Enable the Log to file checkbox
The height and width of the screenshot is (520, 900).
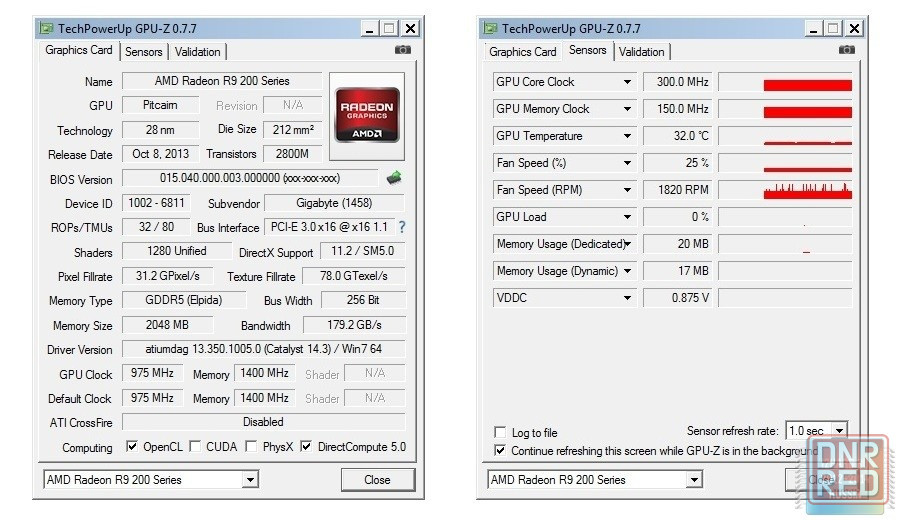(500, 433)
